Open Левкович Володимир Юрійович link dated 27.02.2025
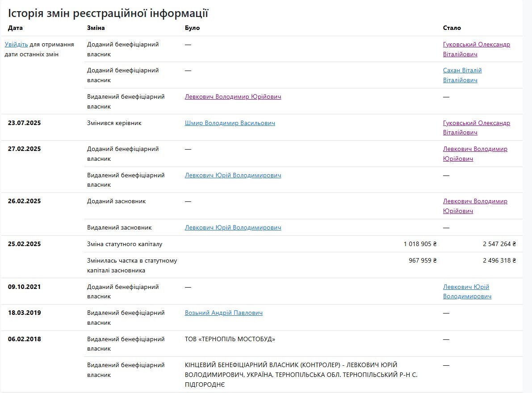Image resolution: width=532 pixels, height=393 pixels. point(475,149)
